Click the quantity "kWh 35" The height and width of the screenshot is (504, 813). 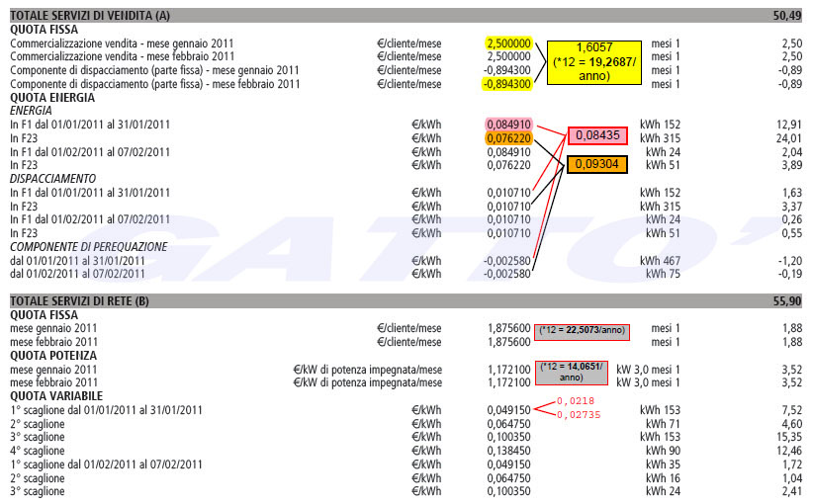(x=663, y=464)
